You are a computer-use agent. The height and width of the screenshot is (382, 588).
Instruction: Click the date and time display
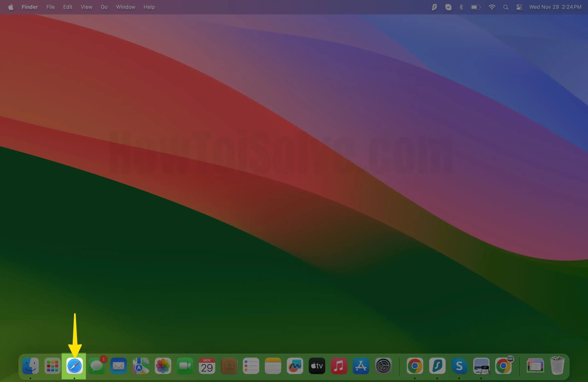coord(555,7)
